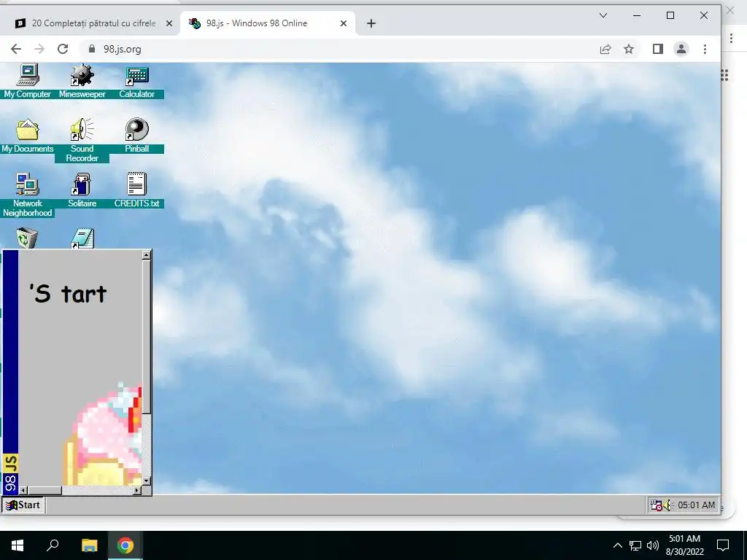Screen dimensions: 747x560
Task: Select the notepad shortcut beside Recycle Bin
Action: (82, 238)
